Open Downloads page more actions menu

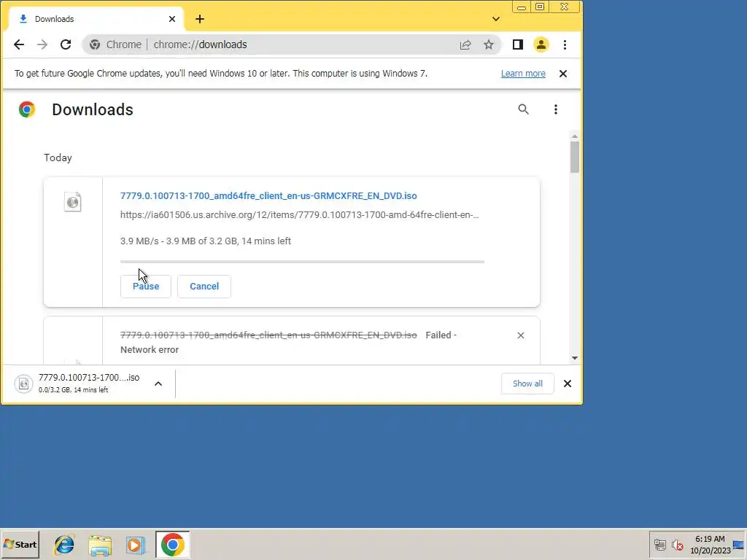(x=555, y=109)
